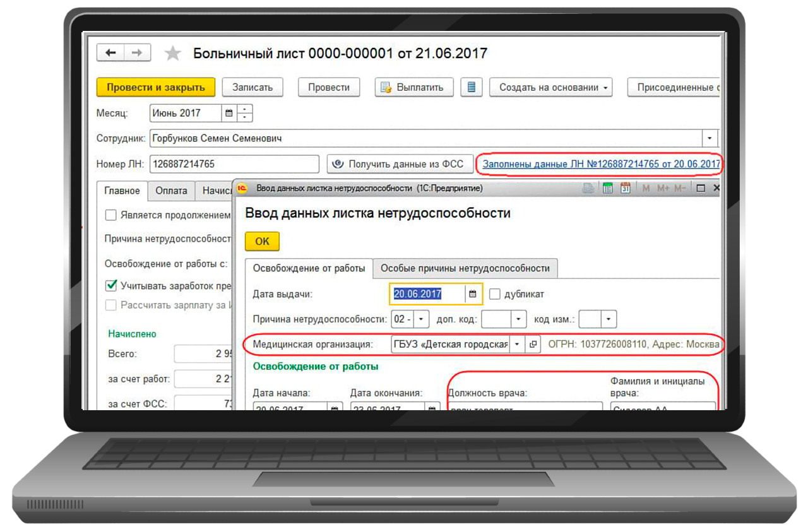Click the Провести button

pos(329,87)
